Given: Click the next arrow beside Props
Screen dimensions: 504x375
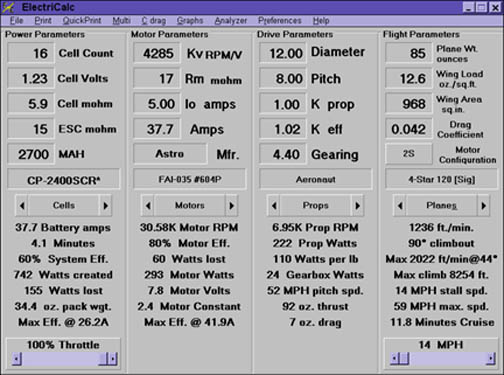Looking at the screenshot, I should point(357,206).
